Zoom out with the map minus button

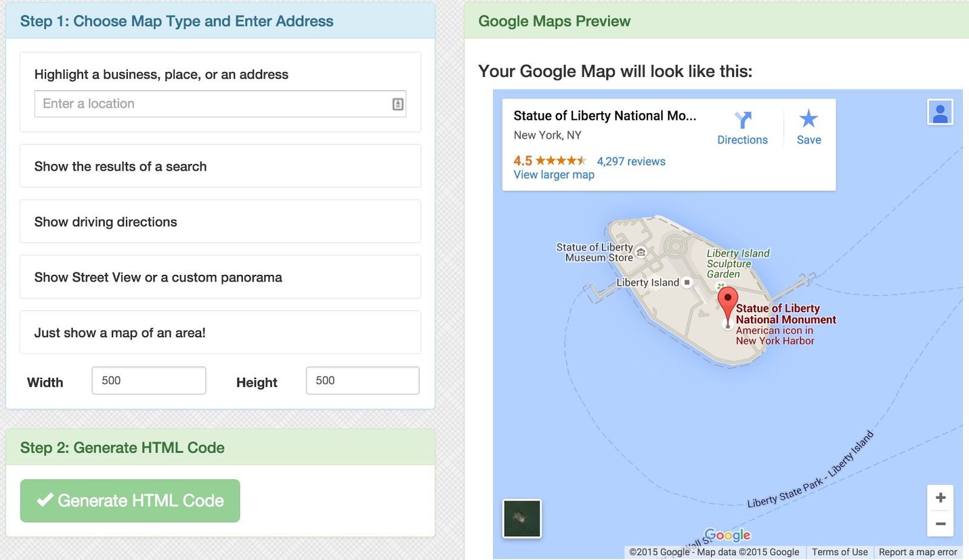(940, 524)
